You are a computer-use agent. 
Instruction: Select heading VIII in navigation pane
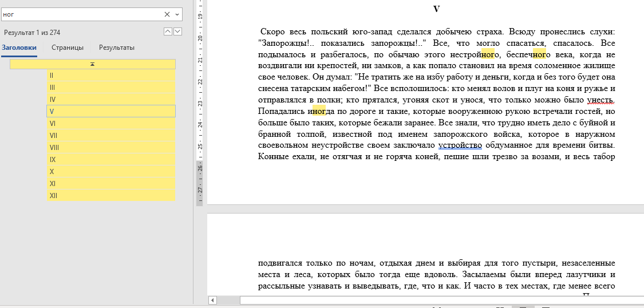click(111, 148)
